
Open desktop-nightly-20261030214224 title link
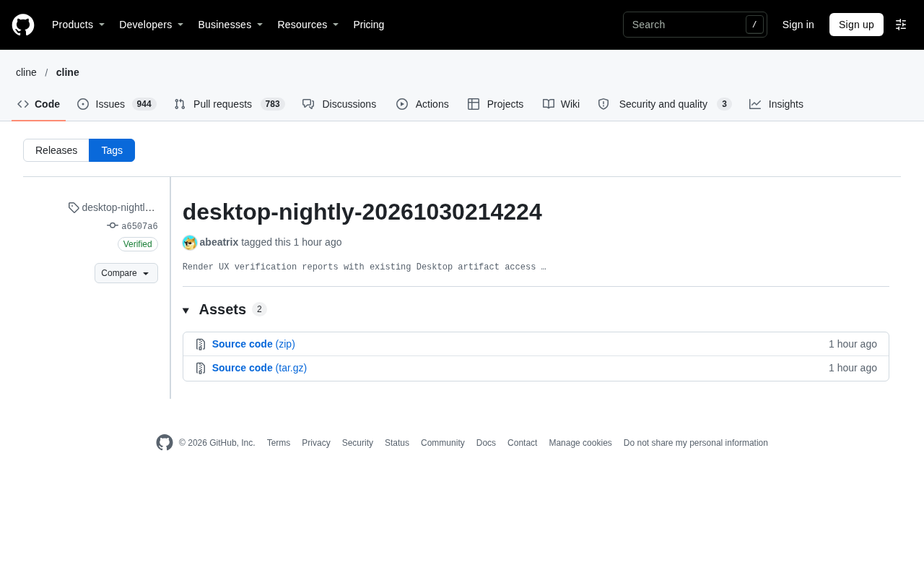click(x=362, y=212)
